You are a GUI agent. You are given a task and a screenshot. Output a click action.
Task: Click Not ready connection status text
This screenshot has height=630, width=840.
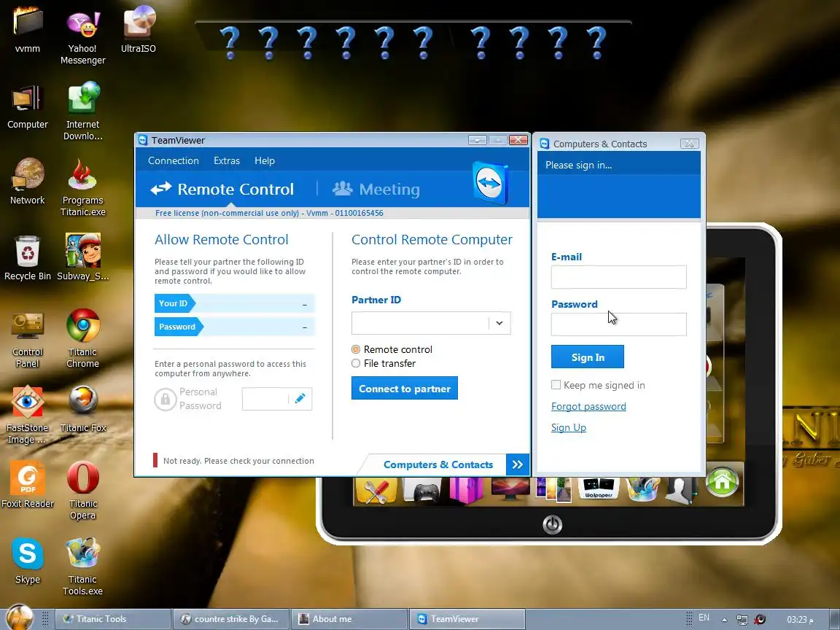click(x=238, y=461)
